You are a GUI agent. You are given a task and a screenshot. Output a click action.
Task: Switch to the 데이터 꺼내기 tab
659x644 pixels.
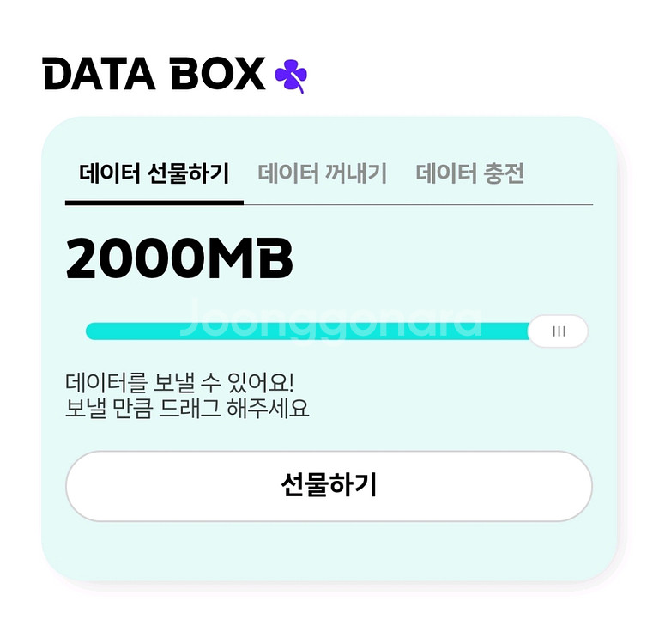(323, 174)
